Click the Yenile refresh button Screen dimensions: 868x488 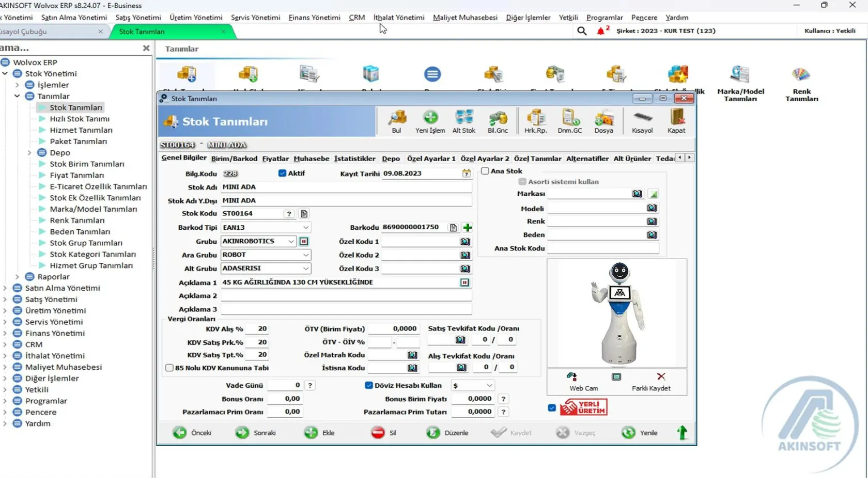[x=640, y=433]
